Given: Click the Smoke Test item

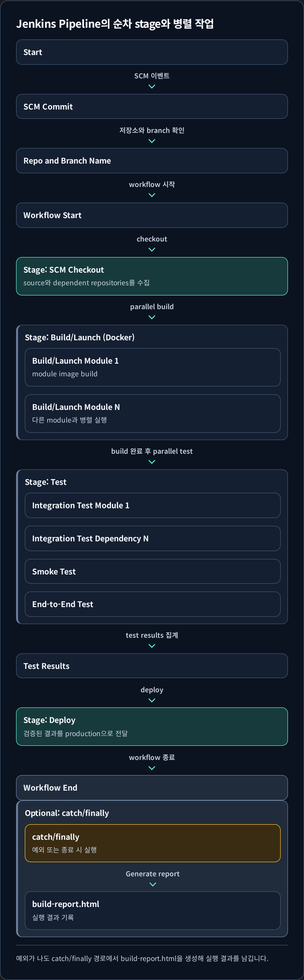Looking at the screenshot, I should (152, 571).
